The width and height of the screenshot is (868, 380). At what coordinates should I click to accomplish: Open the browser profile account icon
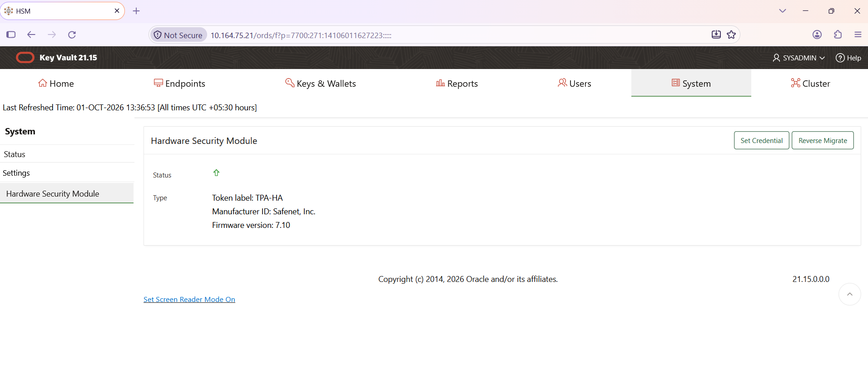coord(817,35)
